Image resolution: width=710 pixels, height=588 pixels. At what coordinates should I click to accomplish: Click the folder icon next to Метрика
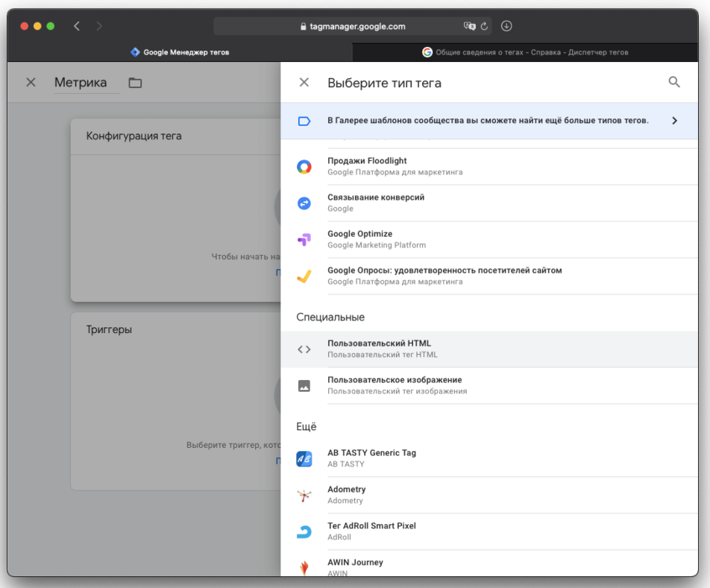tap(135, 83)
